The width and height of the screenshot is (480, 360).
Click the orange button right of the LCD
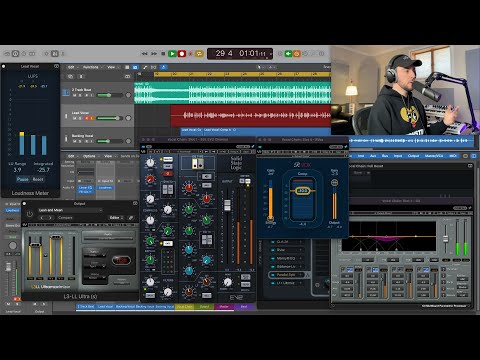(296, 53)
